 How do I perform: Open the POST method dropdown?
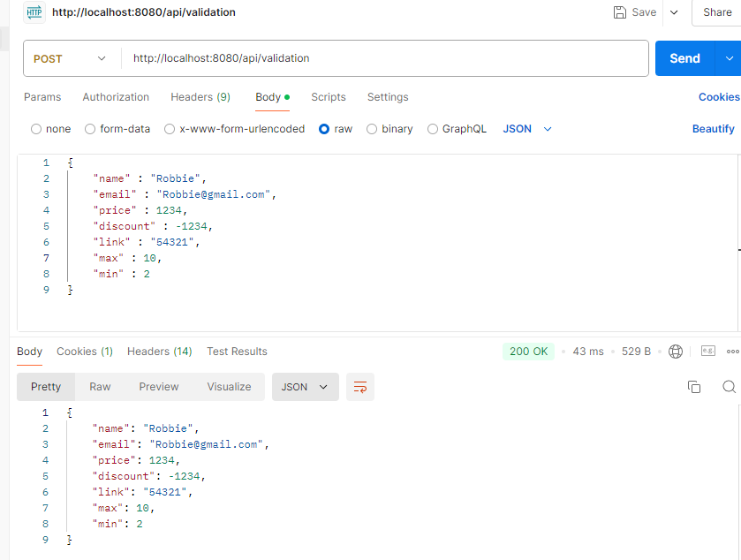(70, 58)
